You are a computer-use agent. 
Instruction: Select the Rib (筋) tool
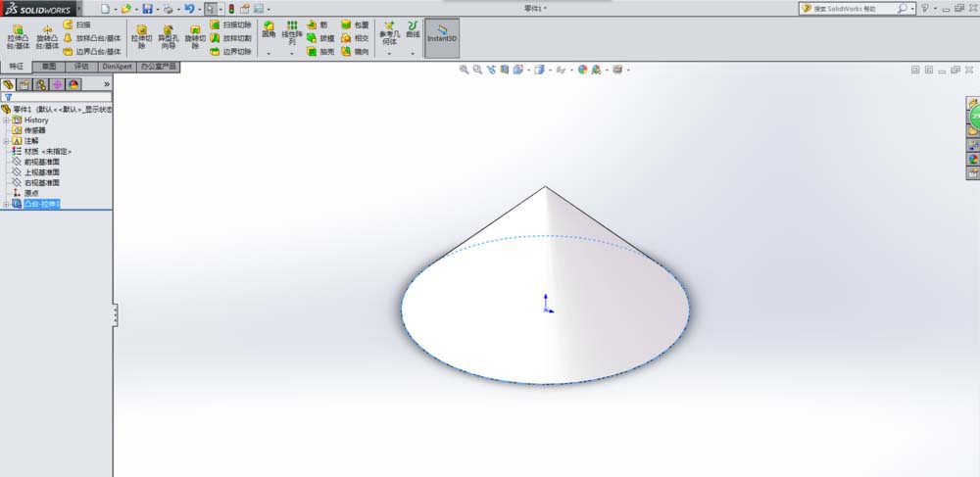317,24
